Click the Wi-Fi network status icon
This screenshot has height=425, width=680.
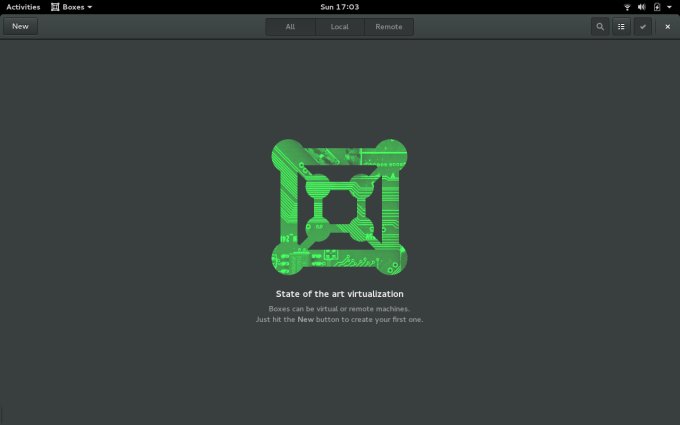pos(627,7)
